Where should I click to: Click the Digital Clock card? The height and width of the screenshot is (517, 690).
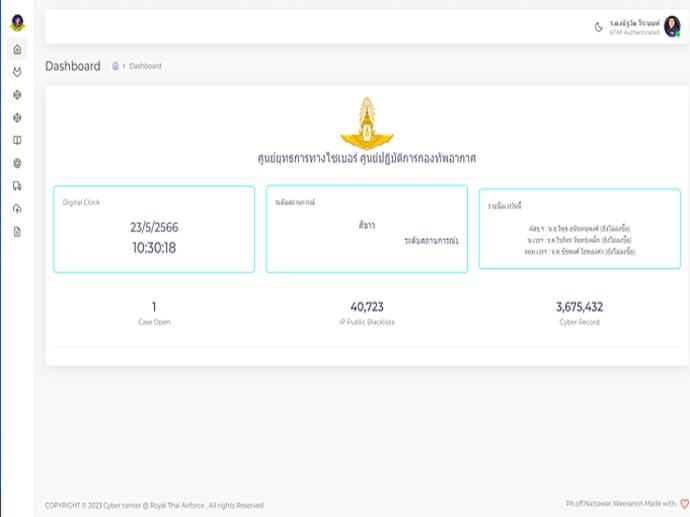[154, 229]
